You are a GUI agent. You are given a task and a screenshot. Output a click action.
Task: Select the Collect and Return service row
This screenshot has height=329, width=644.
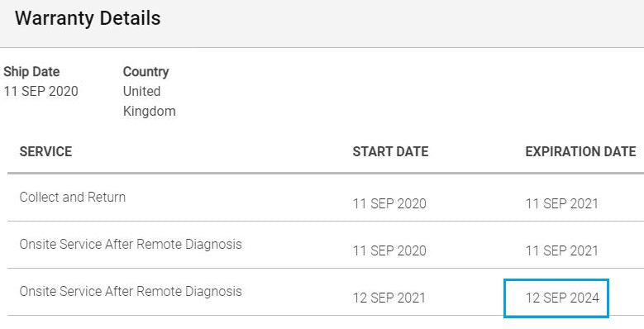[326, 198]
